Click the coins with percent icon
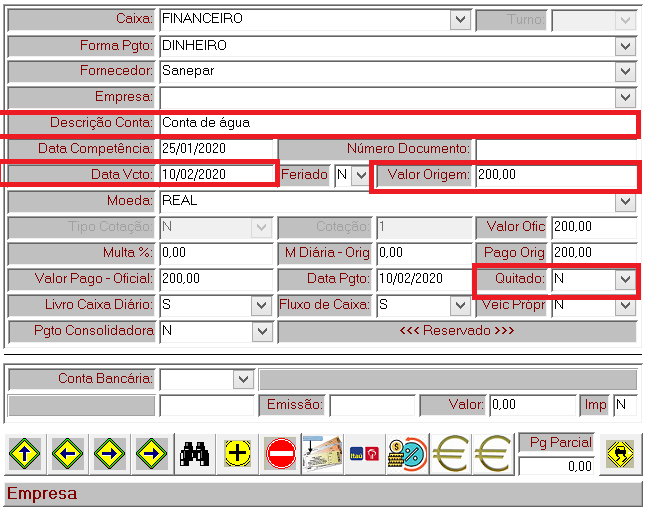This screenshot has height=516, width=658. tap(407, 454)
